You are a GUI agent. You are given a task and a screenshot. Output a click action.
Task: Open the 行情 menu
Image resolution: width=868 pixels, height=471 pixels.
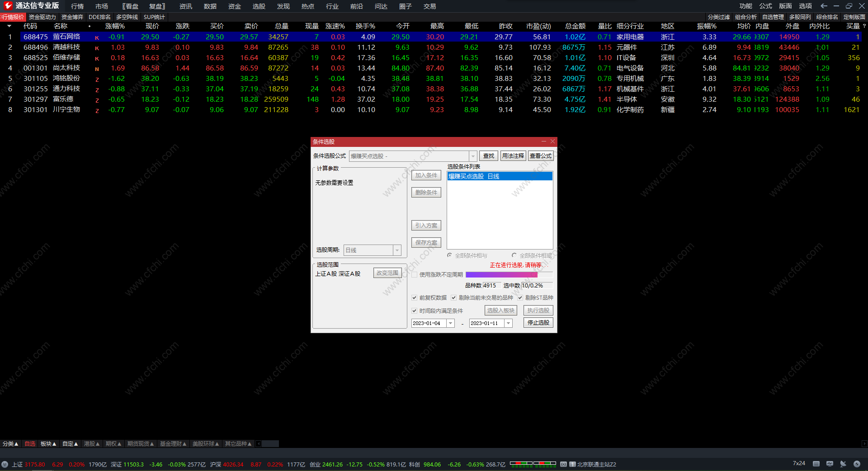pos(77,6)
